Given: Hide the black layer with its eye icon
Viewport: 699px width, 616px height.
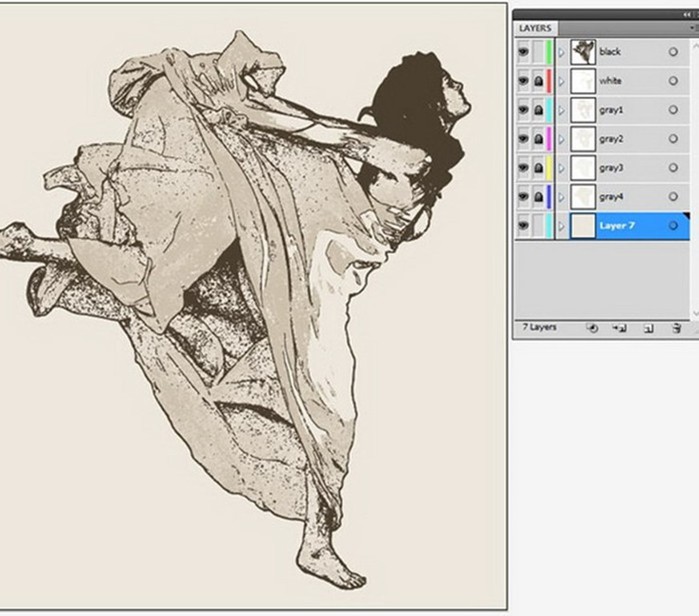Looking at the screenshot, I should coord(523,52).
